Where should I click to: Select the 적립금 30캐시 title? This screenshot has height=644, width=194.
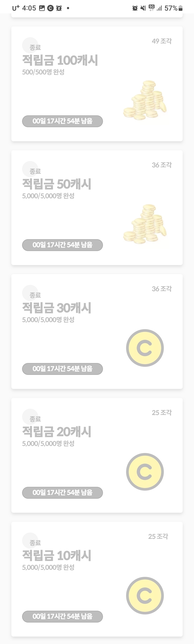click(x=57, y=308)
